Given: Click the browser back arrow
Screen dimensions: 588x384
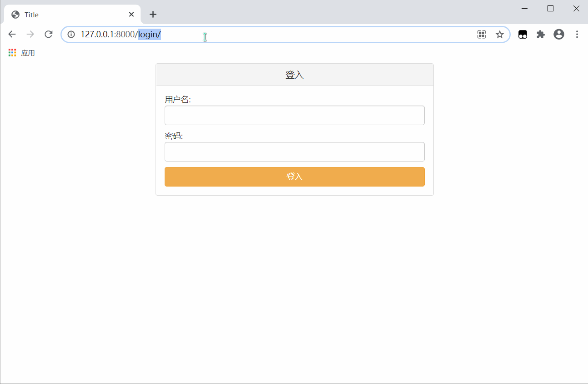Looking at the screenshot, I should [x=12, y=35].
